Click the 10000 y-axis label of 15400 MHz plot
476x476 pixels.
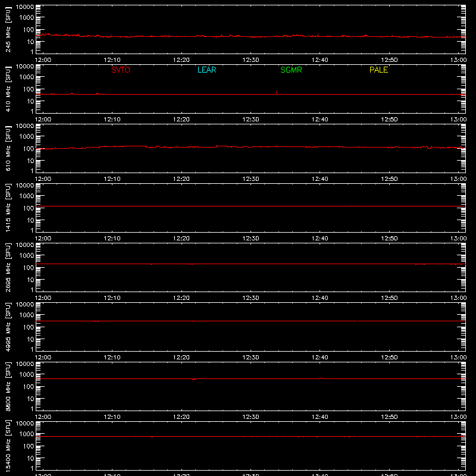click(25, 424)
